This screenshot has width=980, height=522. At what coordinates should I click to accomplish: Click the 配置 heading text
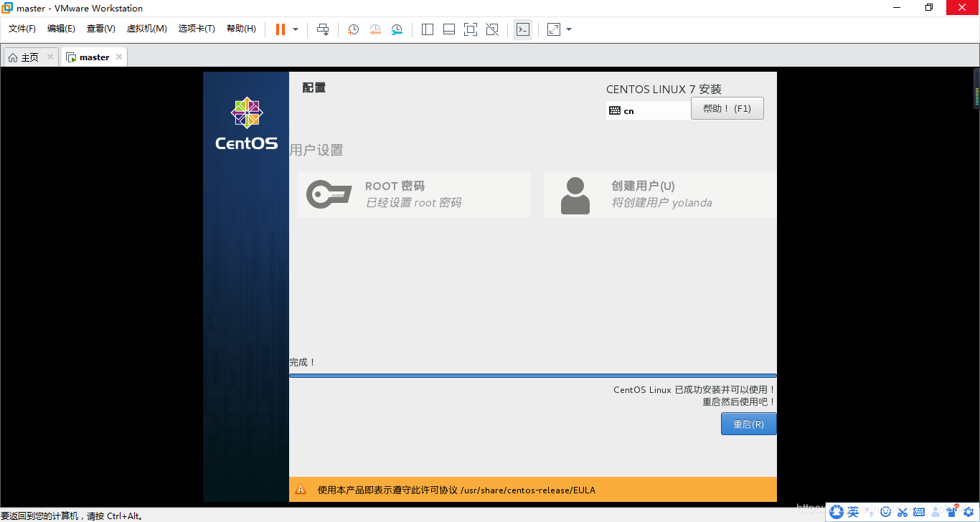314,87
